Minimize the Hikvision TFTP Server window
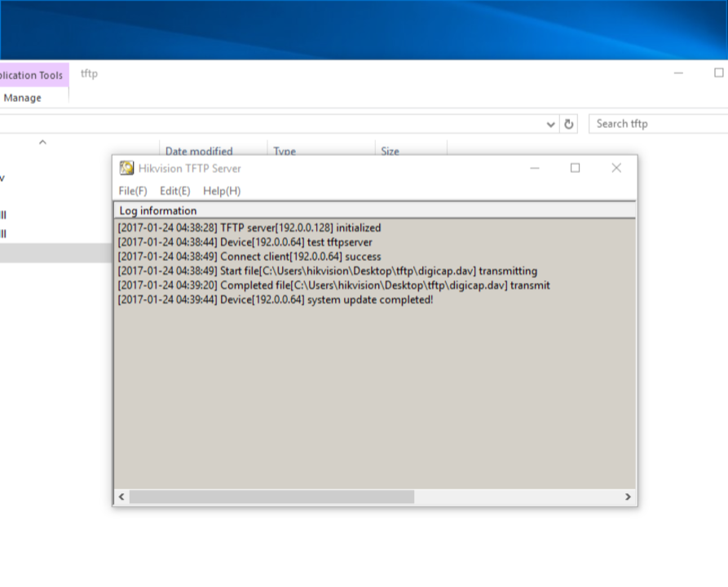This screenshot has width=728, height=587. (x=535, y=168)
